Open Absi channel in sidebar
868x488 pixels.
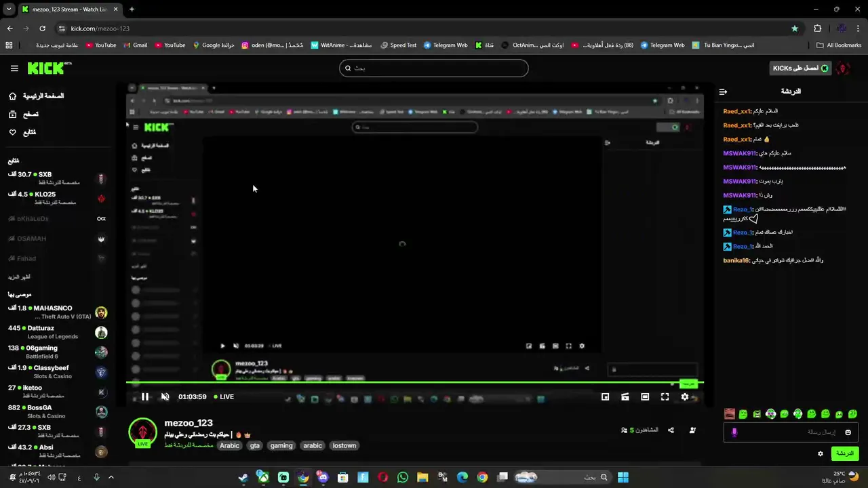pos(58,451)
